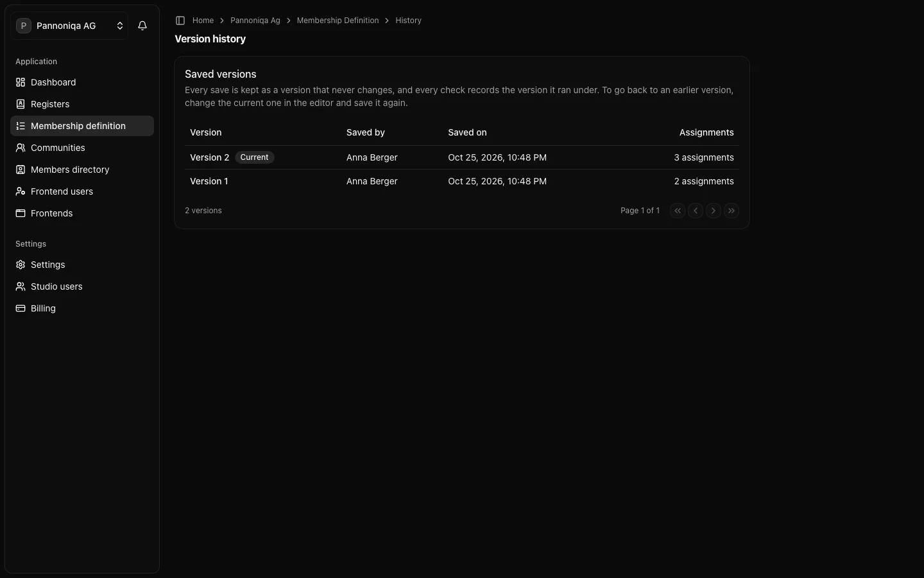
Task: Click the Saved on column header
Action: click(x=467, y=132)
